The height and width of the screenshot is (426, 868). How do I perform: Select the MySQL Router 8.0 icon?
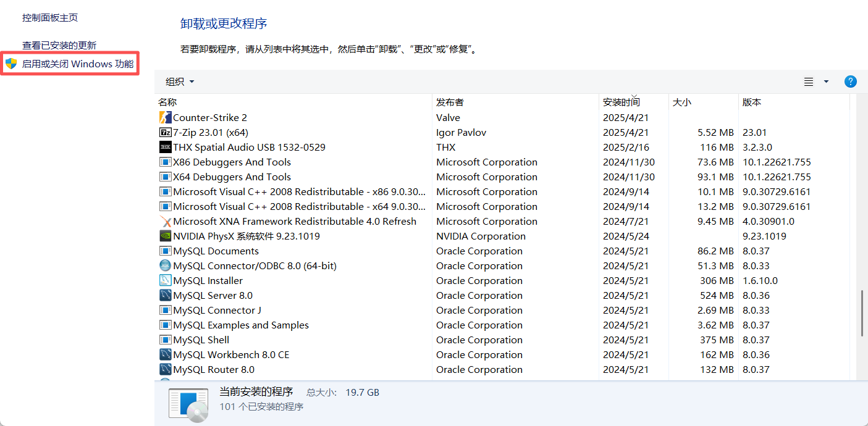pos(165,369)
